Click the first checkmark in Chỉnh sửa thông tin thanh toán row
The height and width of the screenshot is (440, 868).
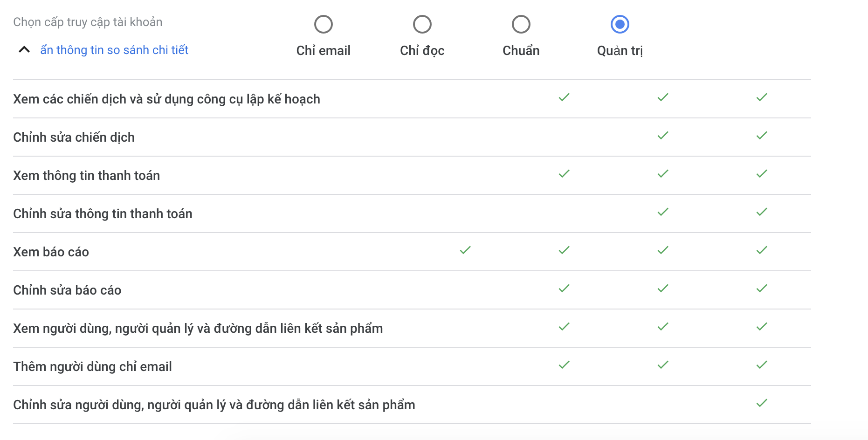click(x=663, y=212)
